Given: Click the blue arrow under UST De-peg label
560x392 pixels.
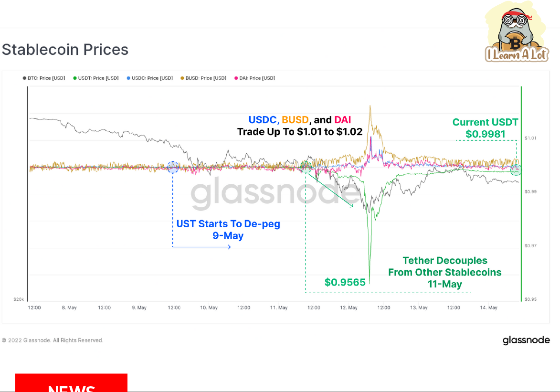Looking at the screenshot, I should click(x=201, y=247).
